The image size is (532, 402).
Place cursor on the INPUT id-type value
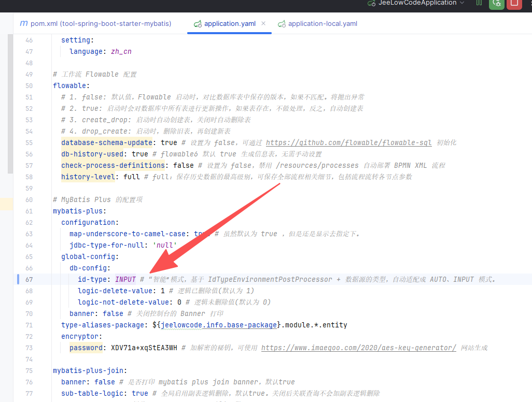125,279
